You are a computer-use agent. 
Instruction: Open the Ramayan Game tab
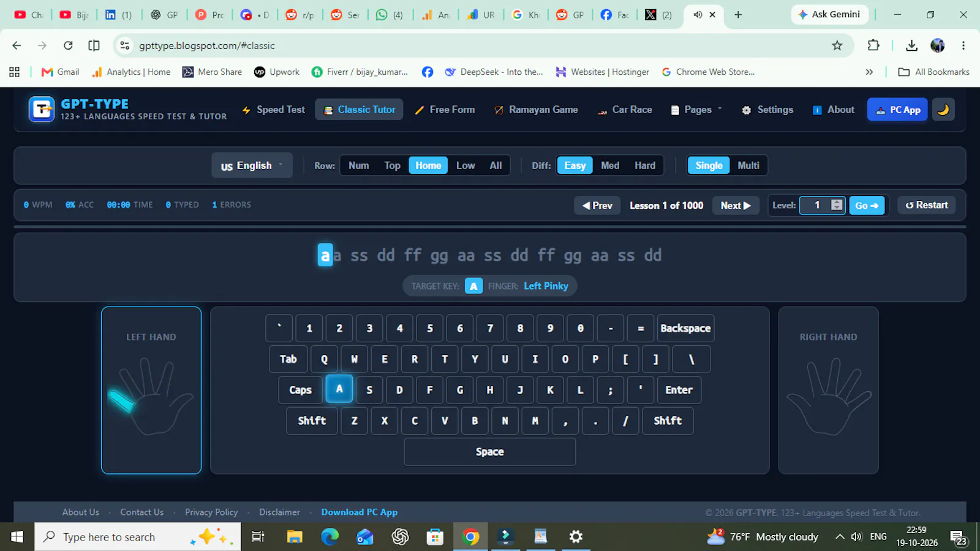tap(536, 110)
